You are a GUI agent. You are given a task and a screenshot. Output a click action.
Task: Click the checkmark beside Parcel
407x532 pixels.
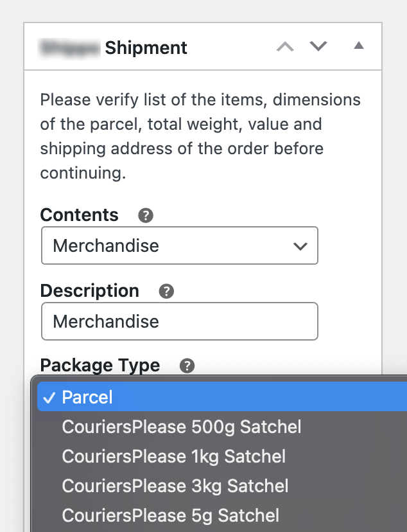coord(49,397)
